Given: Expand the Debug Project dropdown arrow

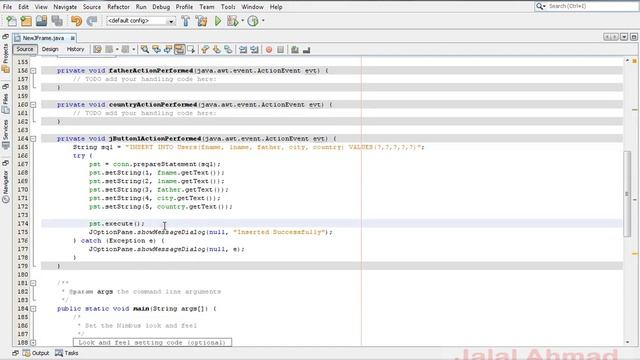Looking at the screenshot, I should (242, 21).
